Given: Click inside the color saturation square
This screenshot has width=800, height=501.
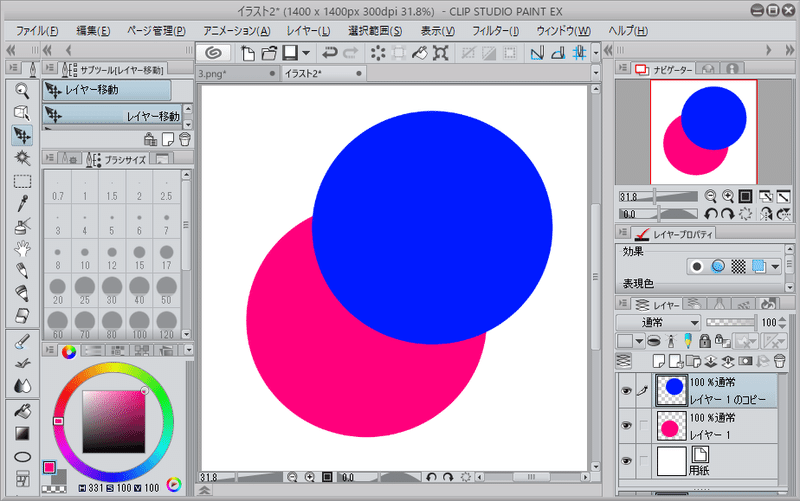Looking at the screenshot, I should point(114,422).
